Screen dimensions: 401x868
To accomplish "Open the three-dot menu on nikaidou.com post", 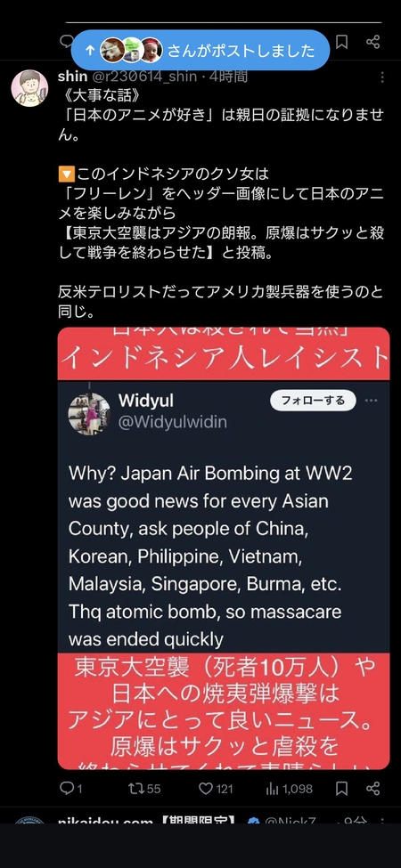I will [381, 820].
